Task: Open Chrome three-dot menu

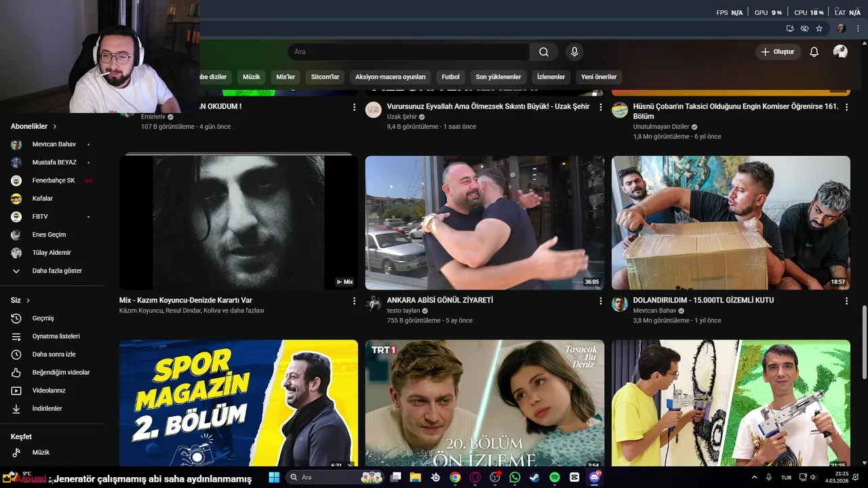Action: point(859,28)
